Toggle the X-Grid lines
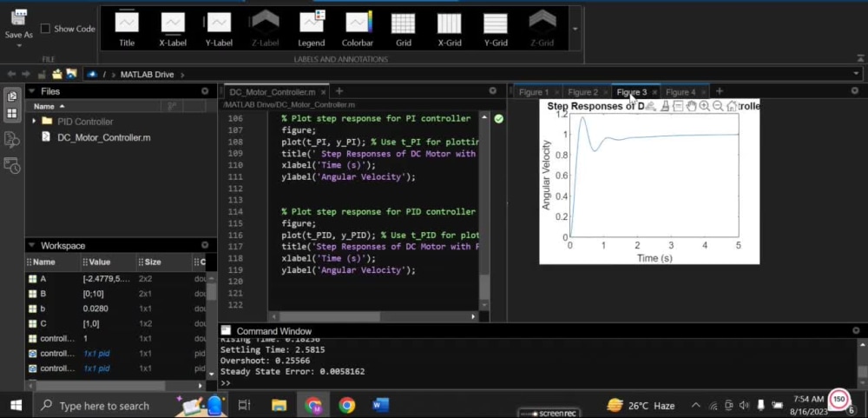This screenshot has height=418, width=868. point(450,28)
